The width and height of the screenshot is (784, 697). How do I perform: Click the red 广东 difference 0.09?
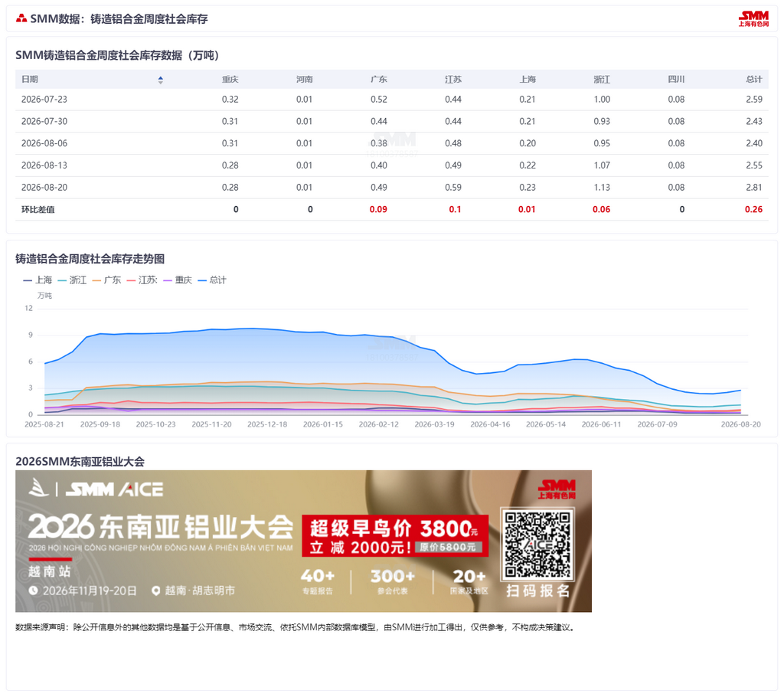378,209
